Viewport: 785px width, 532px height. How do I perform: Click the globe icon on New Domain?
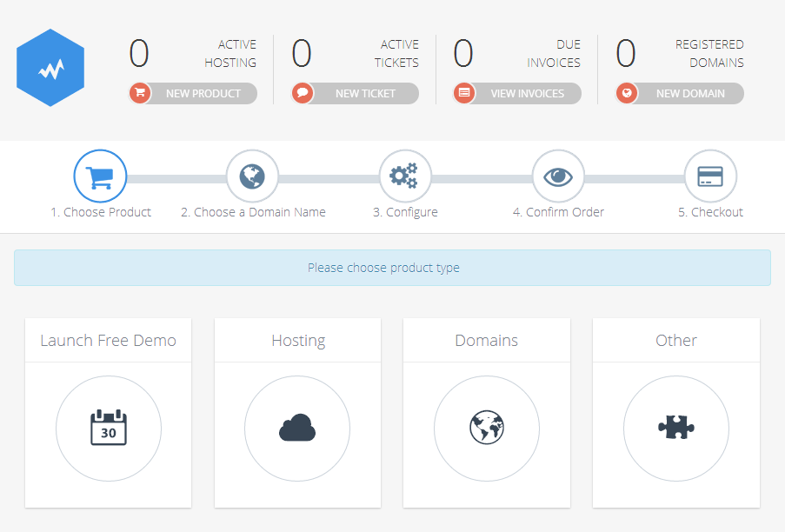click(x=627, y=93)
